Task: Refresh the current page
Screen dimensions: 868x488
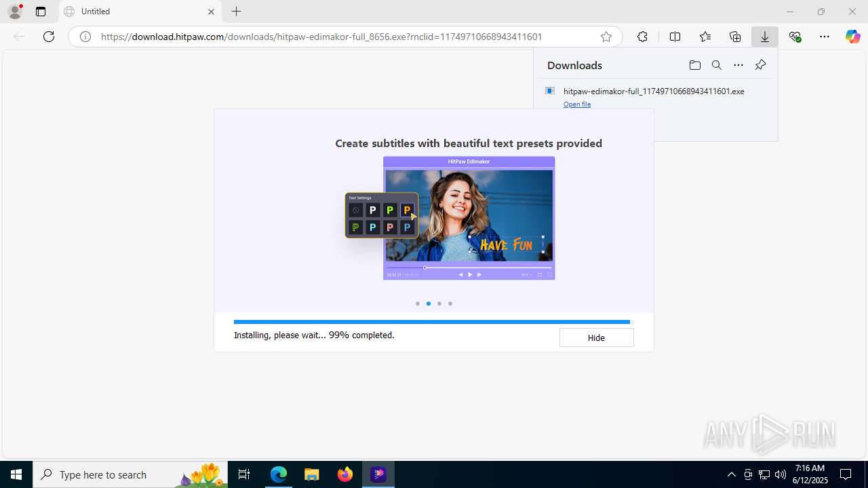Action: 49,37
